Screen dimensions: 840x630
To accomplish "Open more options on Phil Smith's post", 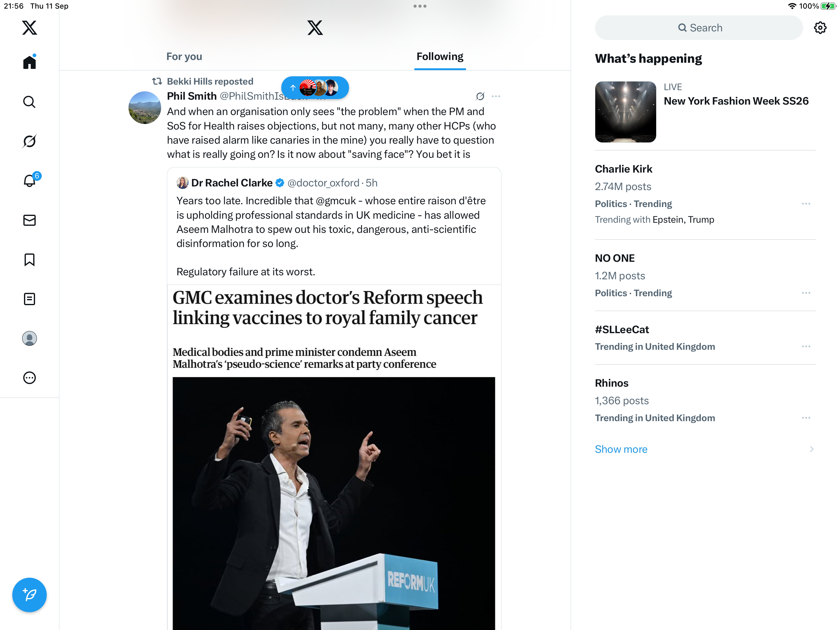I will [496, 96].
